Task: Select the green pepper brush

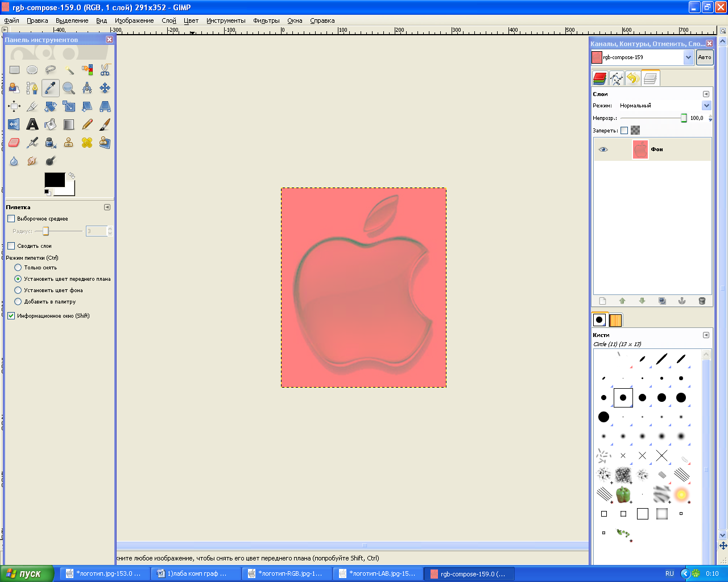Action: 623,494
